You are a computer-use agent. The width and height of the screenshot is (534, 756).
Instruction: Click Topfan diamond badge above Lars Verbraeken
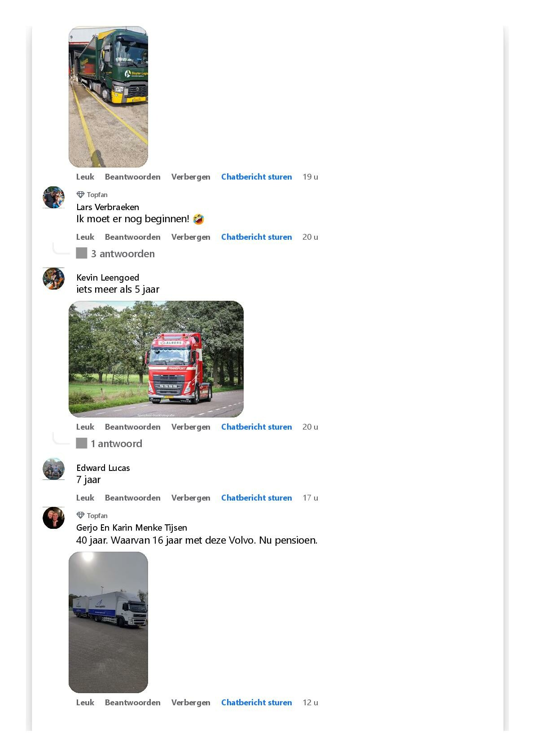[81, 194]
